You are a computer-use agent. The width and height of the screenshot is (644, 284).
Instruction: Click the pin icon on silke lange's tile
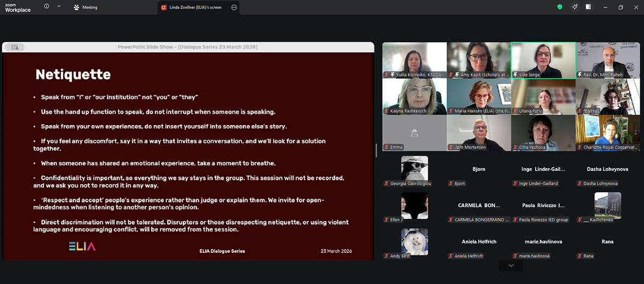point(516,75)
